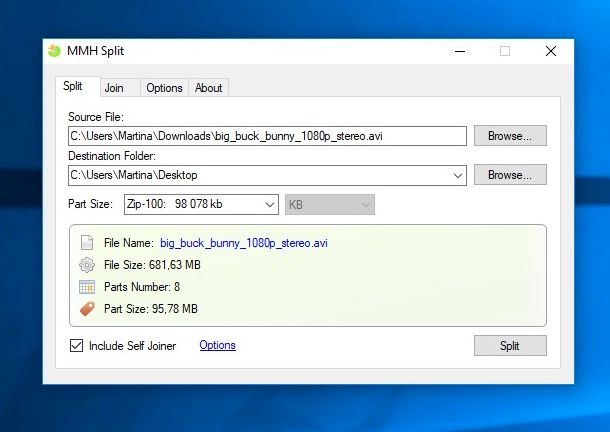
Task: Click the MMH Split app icon in title bar
Action: [54, 51]
